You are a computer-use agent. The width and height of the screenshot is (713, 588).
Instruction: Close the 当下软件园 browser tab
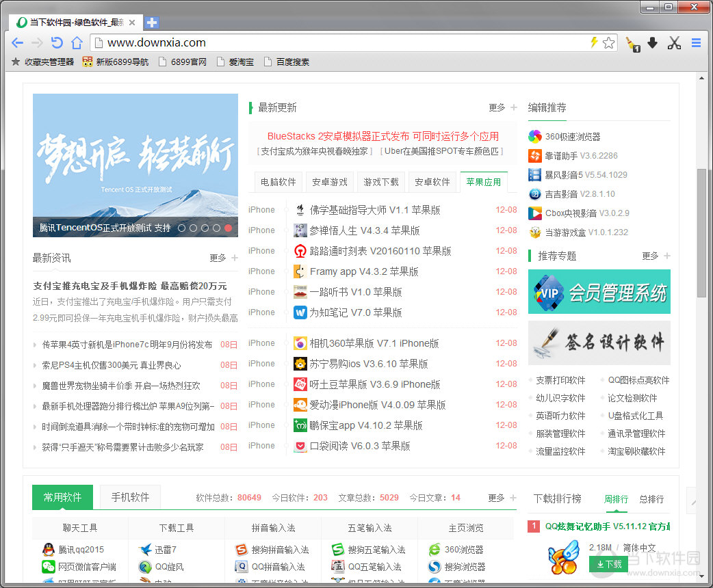(x=132, y=23)
